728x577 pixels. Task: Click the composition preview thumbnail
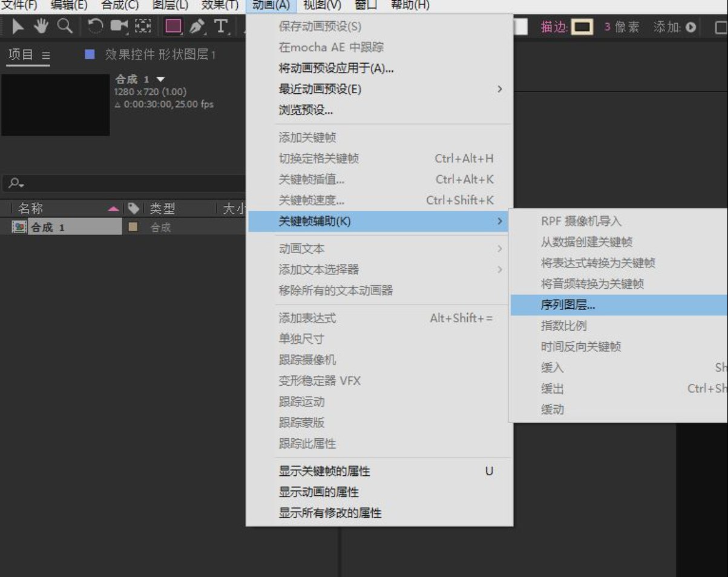56,105
